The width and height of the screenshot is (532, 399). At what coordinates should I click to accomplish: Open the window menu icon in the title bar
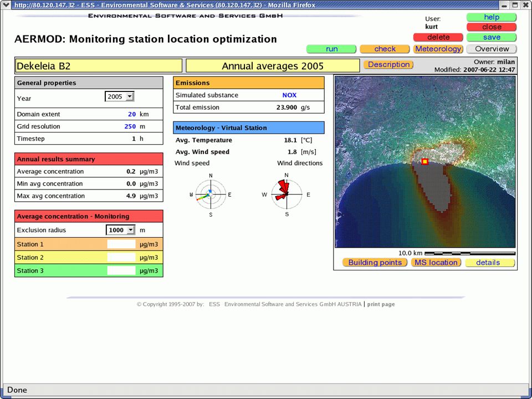[x=6, y=5]
